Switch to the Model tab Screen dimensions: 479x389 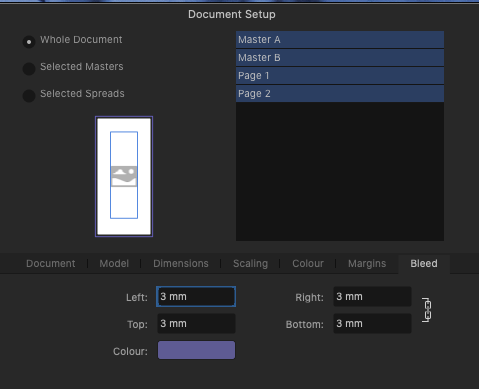[x=114, y=264]
